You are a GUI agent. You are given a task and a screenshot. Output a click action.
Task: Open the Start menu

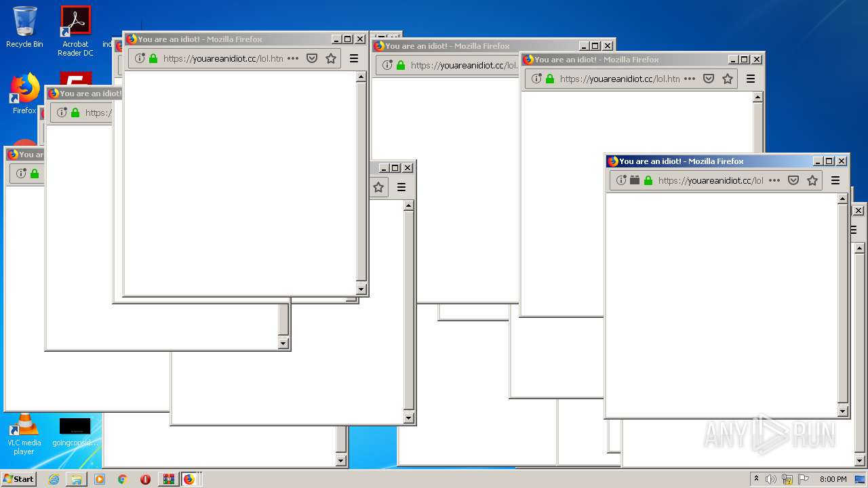coord(18,479)
